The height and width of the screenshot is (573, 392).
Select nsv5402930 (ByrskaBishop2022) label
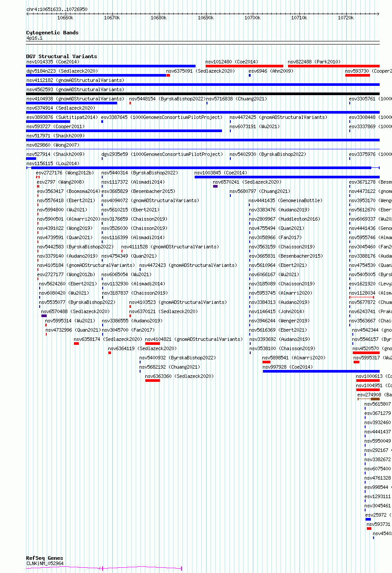[x=267, y=154]
